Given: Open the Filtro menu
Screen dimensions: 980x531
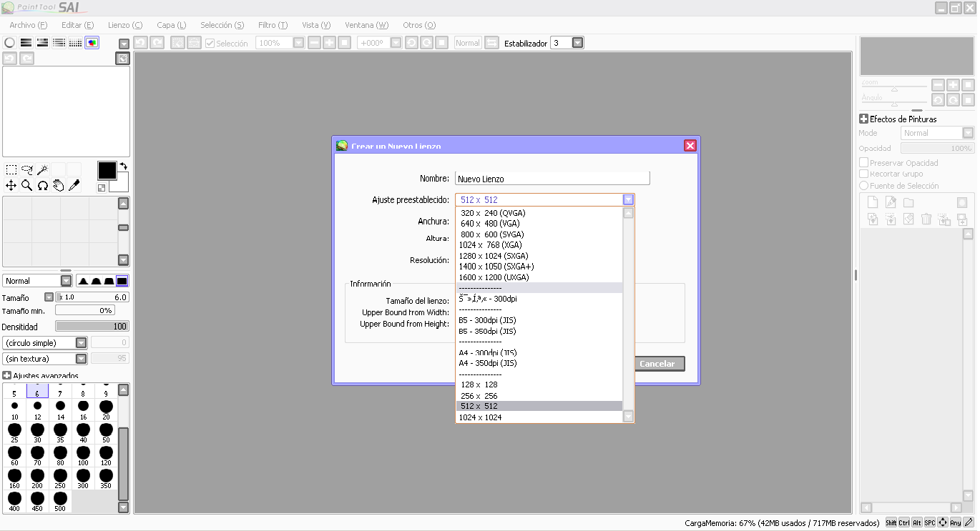Looking at the screenshot, I should pos(273,25).
